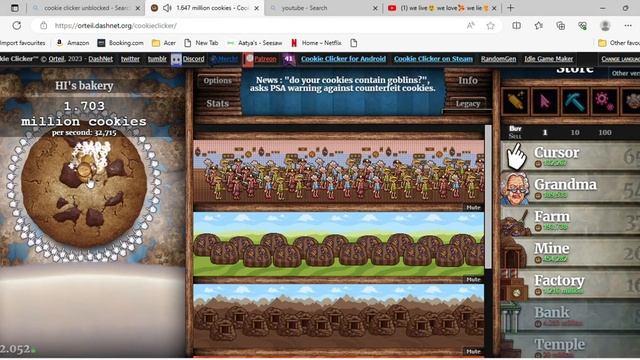
Task: Open the Orteil link
Action: coord(56,59)
